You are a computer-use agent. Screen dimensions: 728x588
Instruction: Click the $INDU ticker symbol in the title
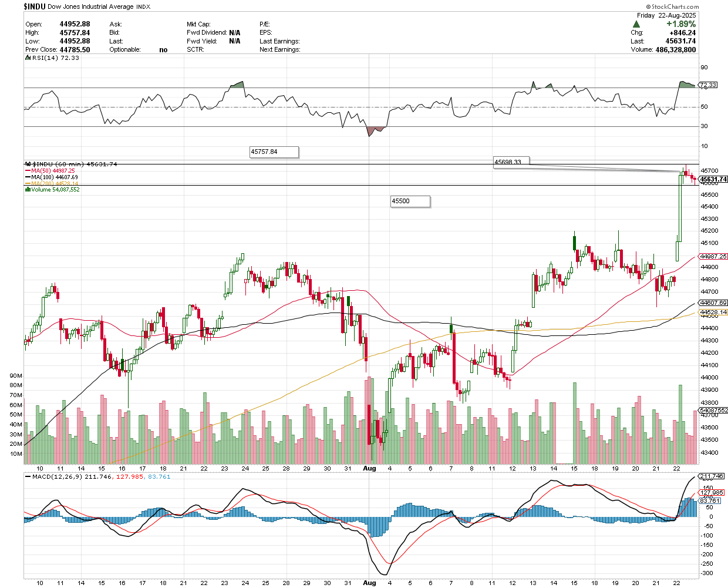[x=35, y=6]
